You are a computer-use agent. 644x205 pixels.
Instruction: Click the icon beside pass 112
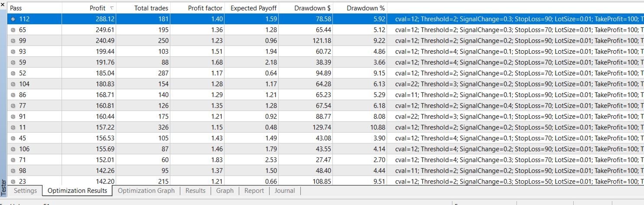point(13,19)
